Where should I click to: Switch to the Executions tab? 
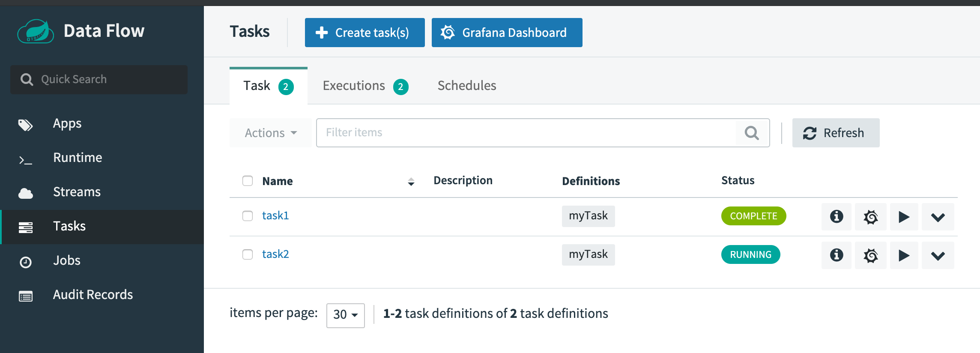pos(365,86)
